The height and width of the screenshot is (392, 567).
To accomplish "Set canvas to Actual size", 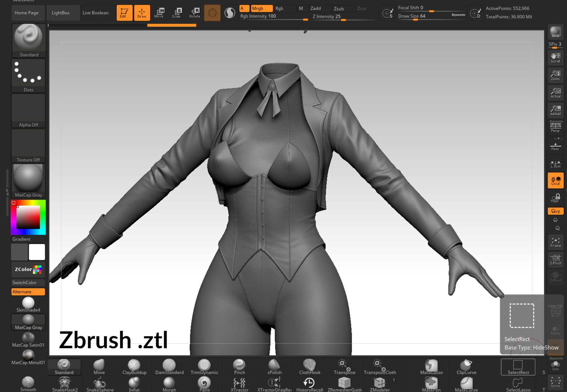I will [x=555, y=93].
